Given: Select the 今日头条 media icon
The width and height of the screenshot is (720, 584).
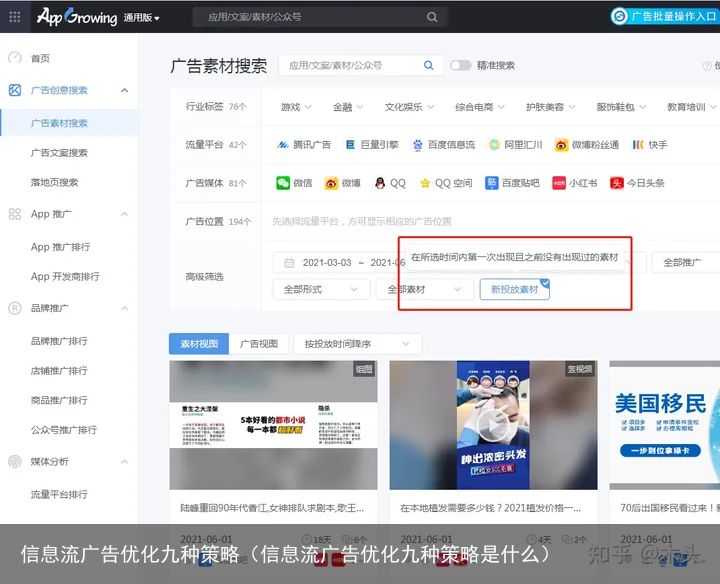Looking at the screenshot, I should (x=617, y=183).
